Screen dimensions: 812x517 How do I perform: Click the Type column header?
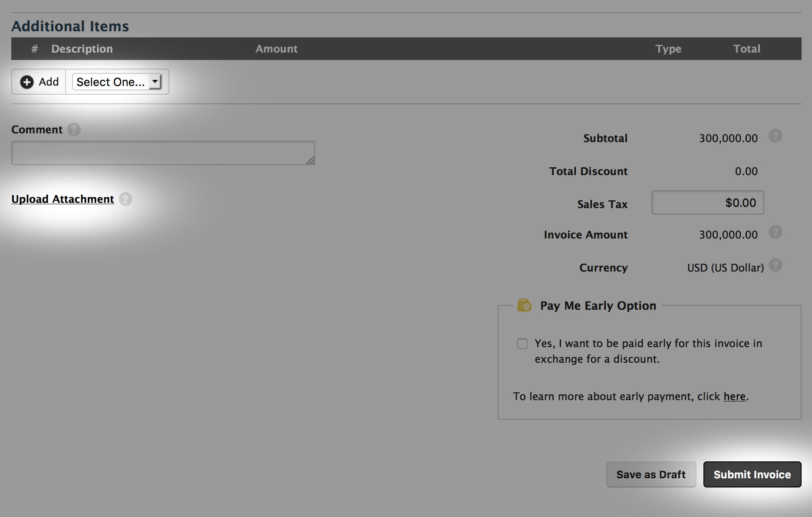click(x=668, y=49)
